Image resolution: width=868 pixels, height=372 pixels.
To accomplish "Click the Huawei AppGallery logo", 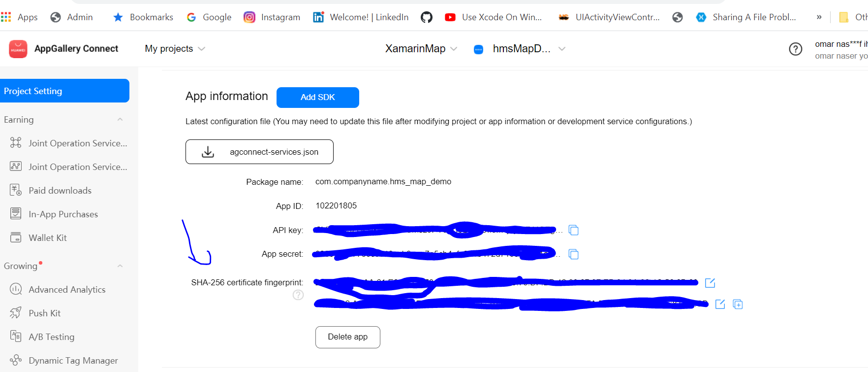I will 18,49.
